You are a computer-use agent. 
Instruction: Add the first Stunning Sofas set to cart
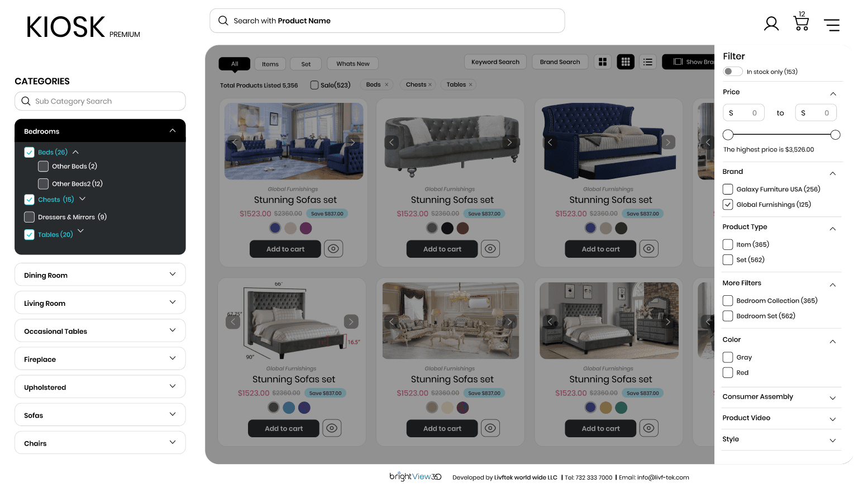[x=285, y=249]
